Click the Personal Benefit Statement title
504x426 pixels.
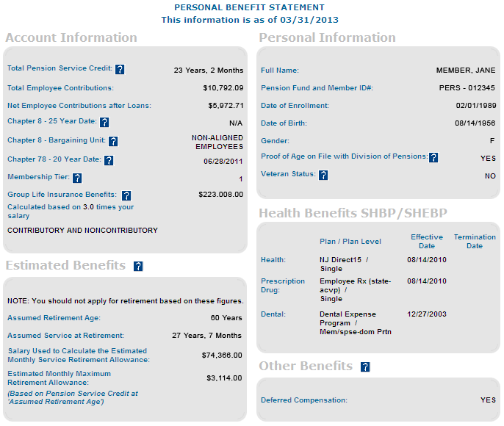pos(250,7)
